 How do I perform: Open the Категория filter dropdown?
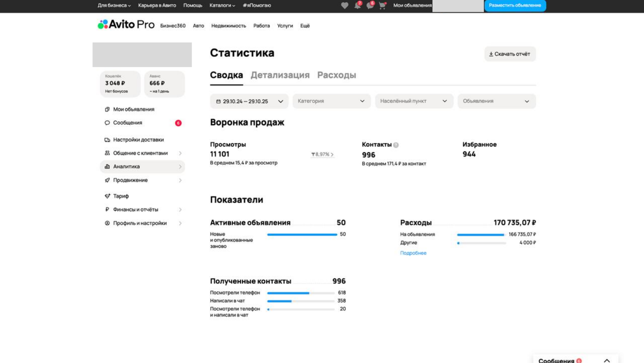click(x=332, y=101)
